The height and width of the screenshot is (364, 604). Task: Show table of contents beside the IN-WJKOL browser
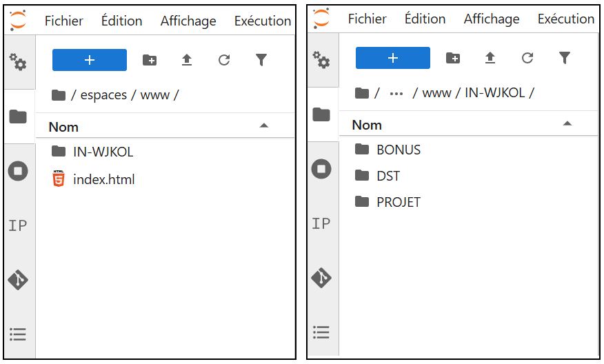[x=321, y=332]
